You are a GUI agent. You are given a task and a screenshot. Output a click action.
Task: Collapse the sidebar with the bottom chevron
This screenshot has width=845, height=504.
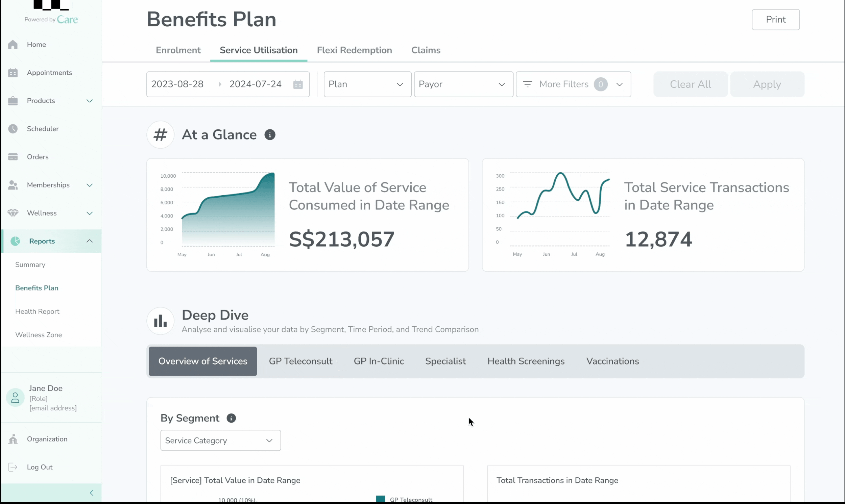91,493
